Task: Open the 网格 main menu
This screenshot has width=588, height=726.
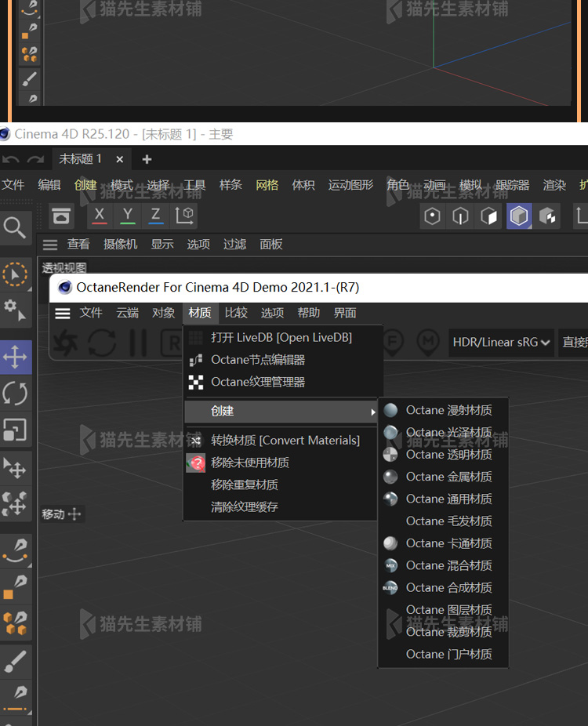Action: pyautogui.click(x=267, y=185)
